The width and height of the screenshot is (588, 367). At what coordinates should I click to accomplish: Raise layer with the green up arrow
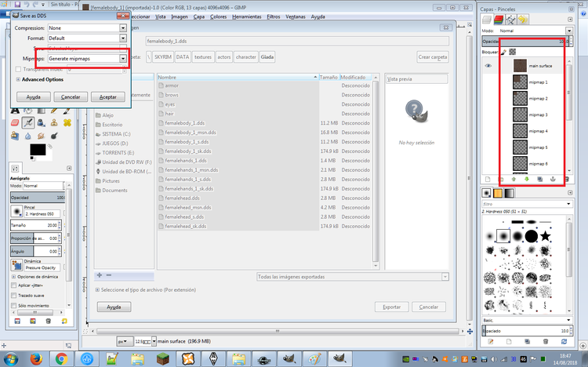(x=514, y=180)
